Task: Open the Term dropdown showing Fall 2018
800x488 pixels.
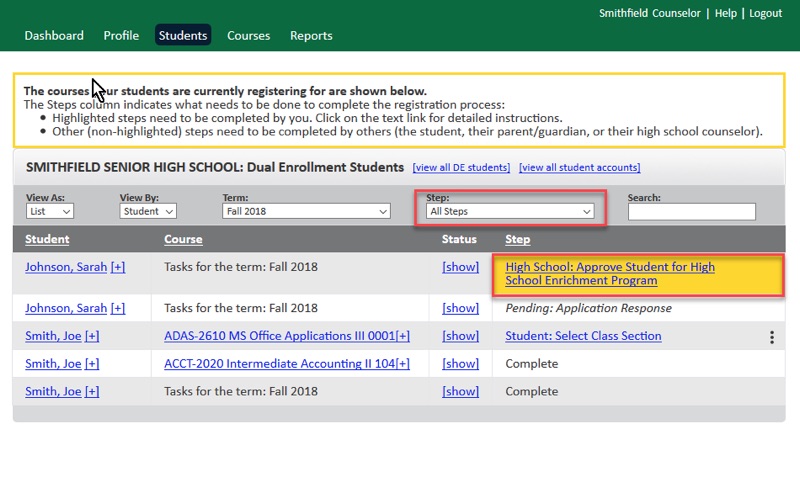Action: click(x=306, y=212)
